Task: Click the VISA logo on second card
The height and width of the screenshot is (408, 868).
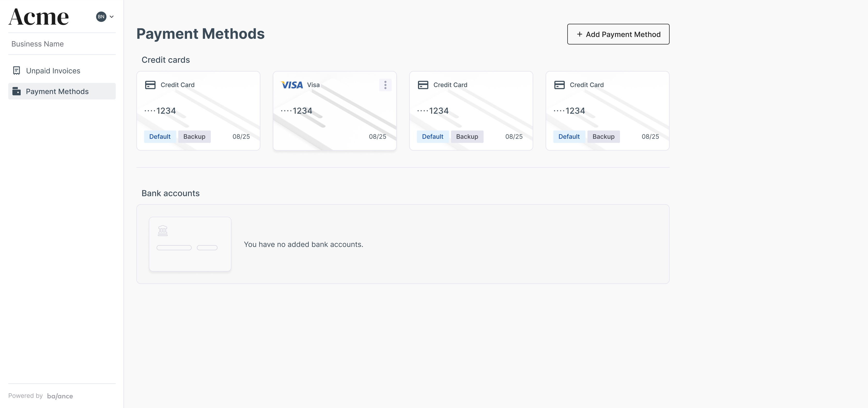Action: pyautogui.click(x=292, y=85)
